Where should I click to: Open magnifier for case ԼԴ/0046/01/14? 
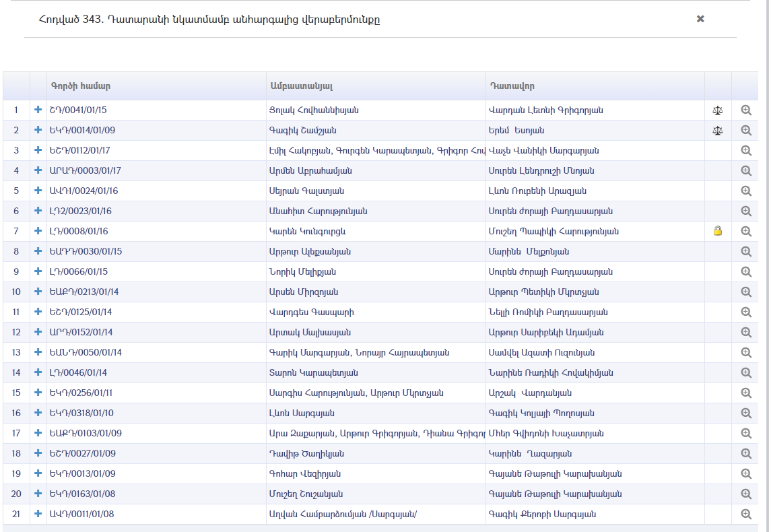pyautogui.click(x=746, y=372)
